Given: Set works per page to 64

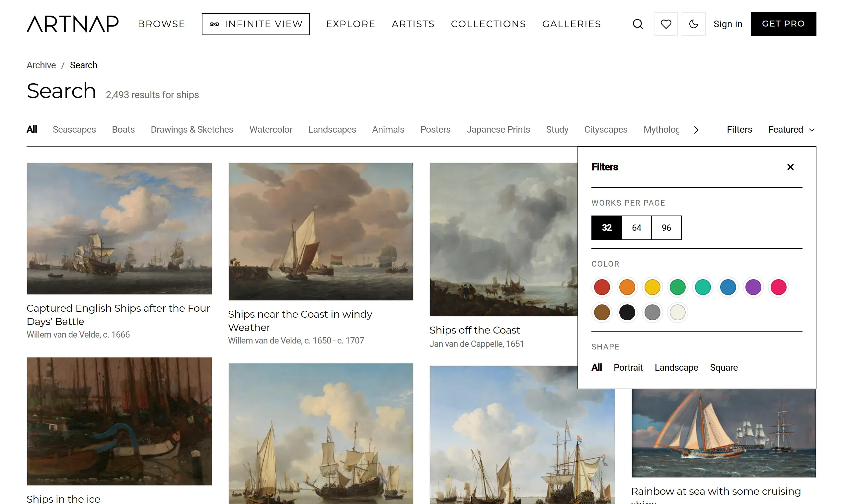Looking at the screenshot, I should (x=636, y=227).
